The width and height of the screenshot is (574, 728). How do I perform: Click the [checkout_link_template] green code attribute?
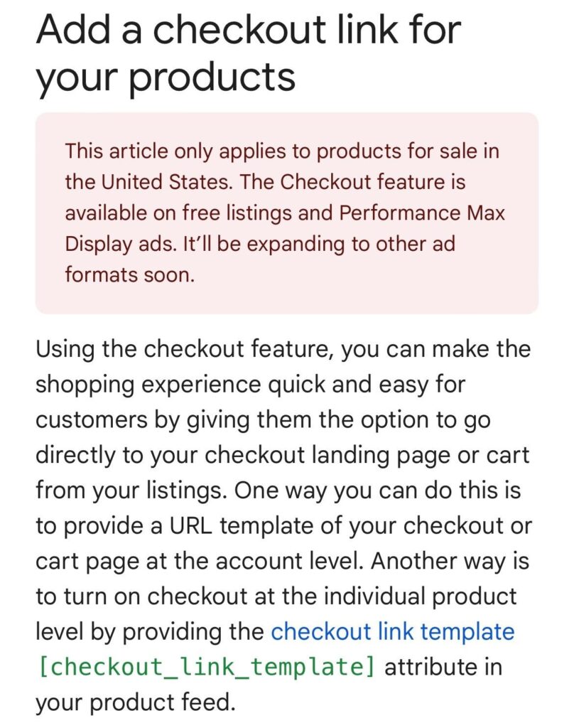206,667
